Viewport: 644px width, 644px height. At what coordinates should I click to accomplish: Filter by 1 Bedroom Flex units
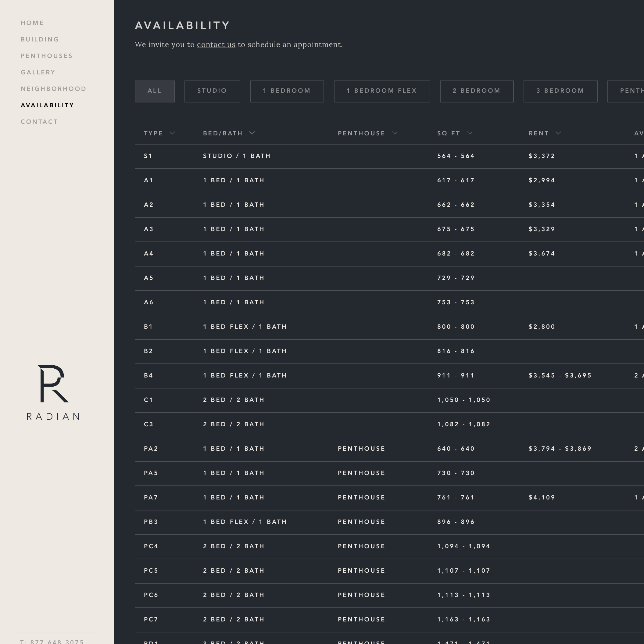click(382, 91)
